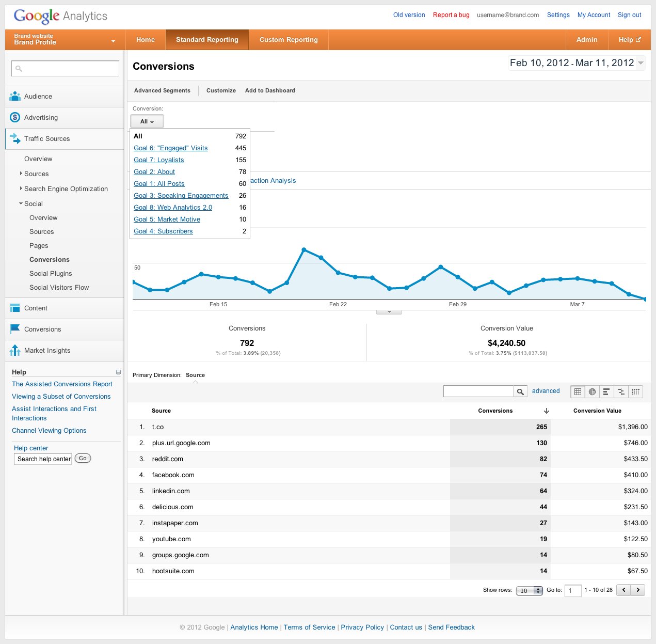The width and height of the screenshot is (656, 644).
Task: Expand the Sources tree item
Action: tap(21, 174)
